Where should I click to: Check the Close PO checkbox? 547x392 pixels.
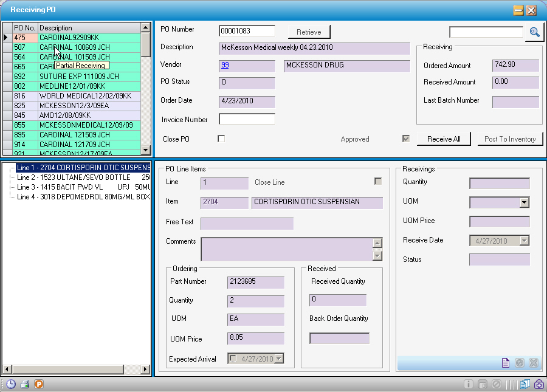point(221,138)
